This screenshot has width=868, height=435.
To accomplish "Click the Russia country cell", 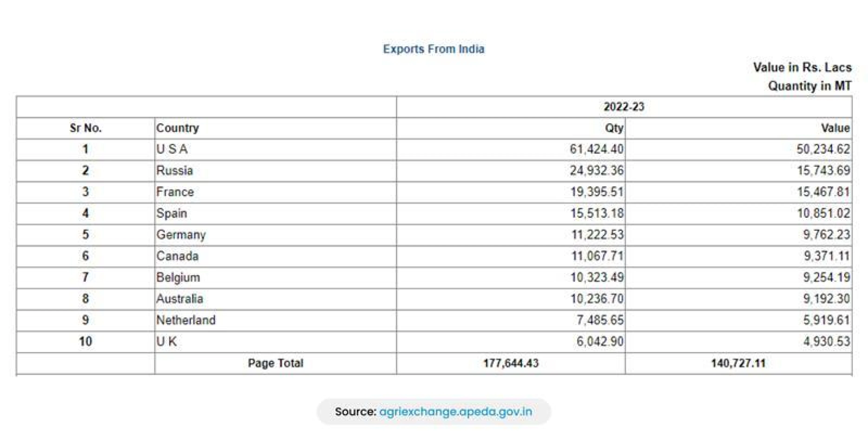I will [x=174, y=170].
